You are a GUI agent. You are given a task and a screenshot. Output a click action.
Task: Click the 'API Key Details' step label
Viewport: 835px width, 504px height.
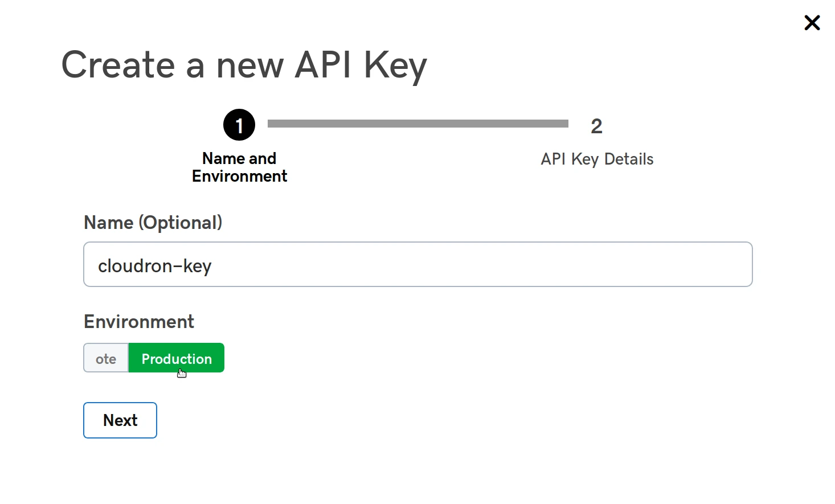click(x=596, y=159)
